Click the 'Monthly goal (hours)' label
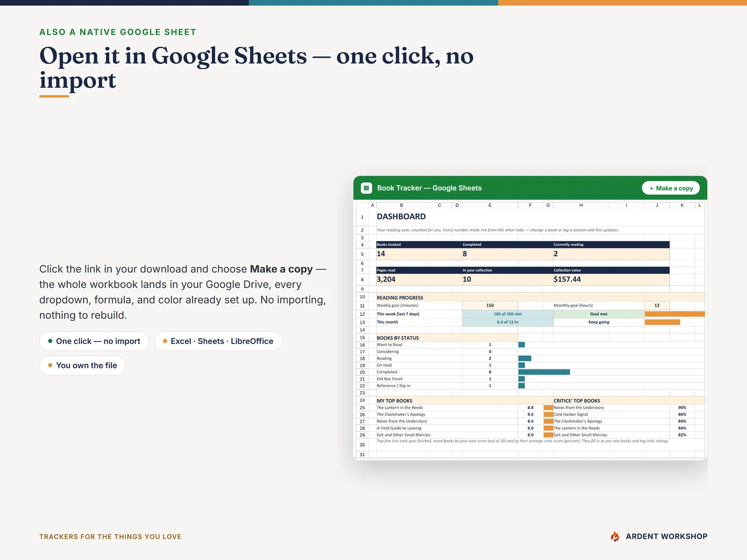This screenshot has width=747, height=560. point(573,306)
